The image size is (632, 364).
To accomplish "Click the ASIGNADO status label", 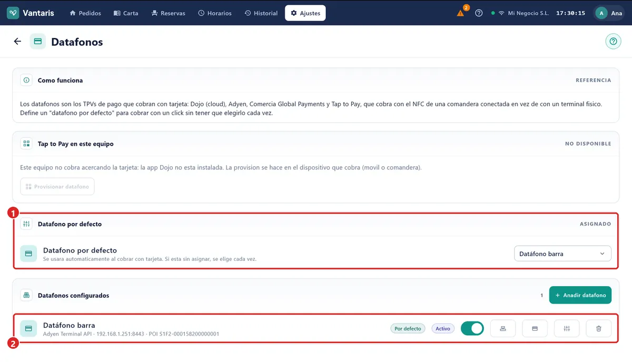I will (595, 224).
